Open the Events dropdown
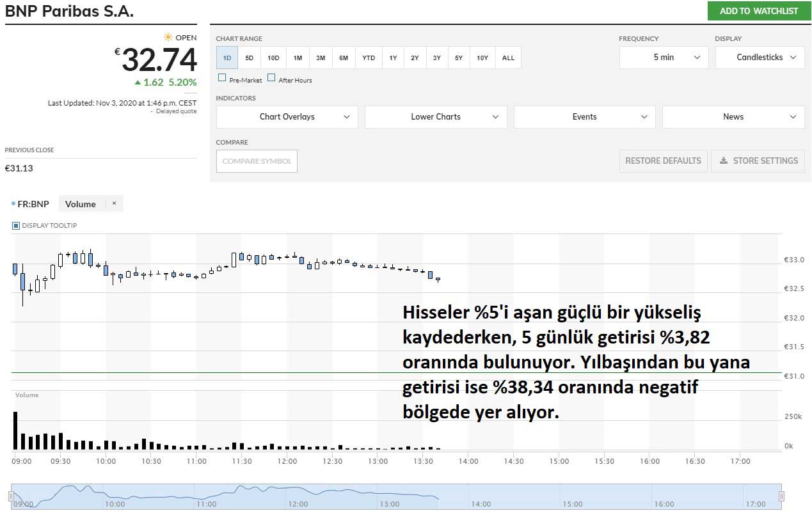The width and height of the screenshot is (812, 513). pyautogui.click(x=584, y=117)
